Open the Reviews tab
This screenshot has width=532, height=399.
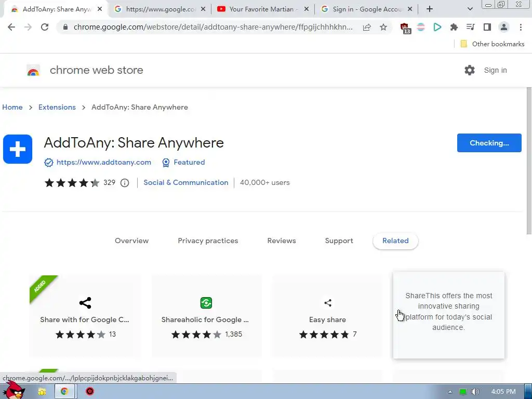282,241
